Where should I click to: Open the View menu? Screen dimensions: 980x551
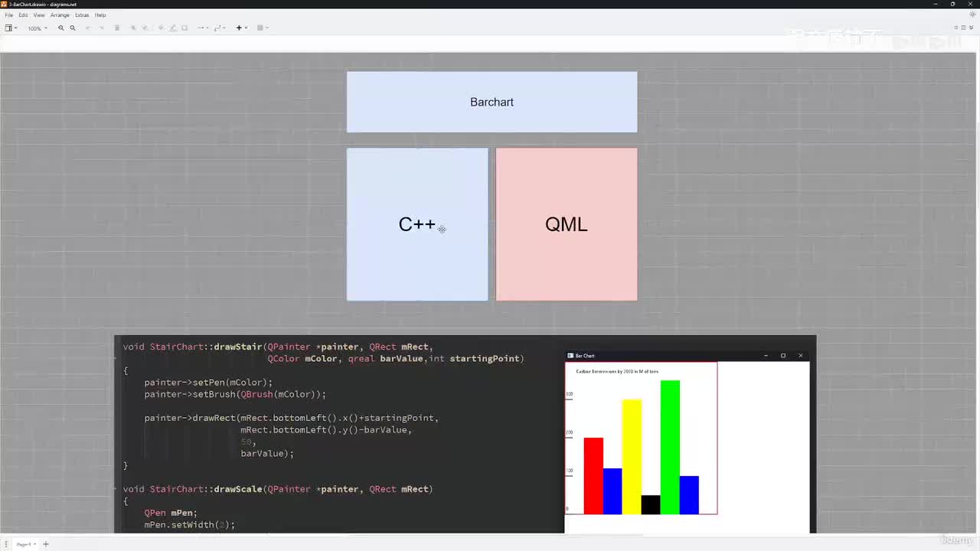coord(38,15)
